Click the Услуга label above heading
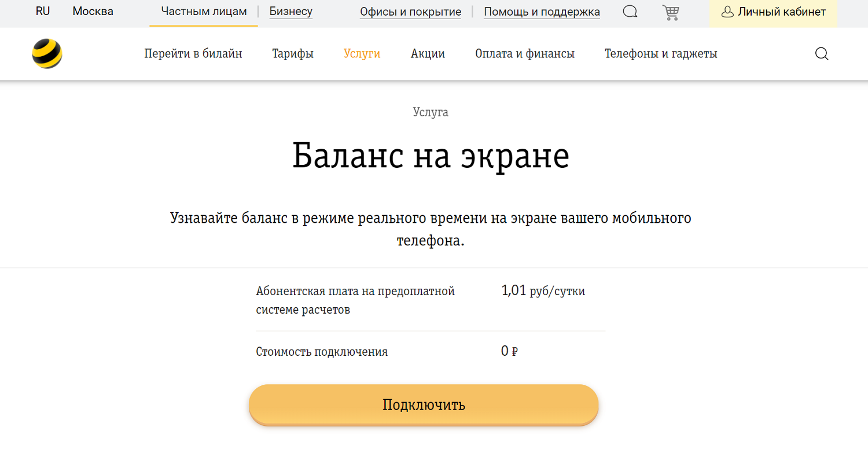The height and width of the screenshot is (449, 868). pos(431,112)
